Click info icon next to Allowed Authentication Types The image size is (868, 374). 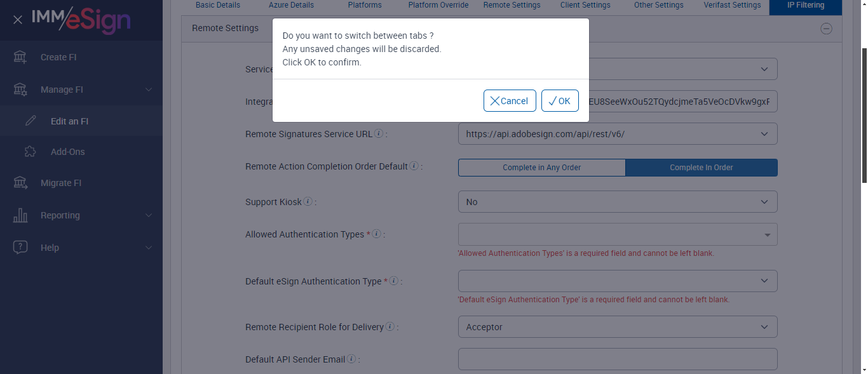(376, 234)
